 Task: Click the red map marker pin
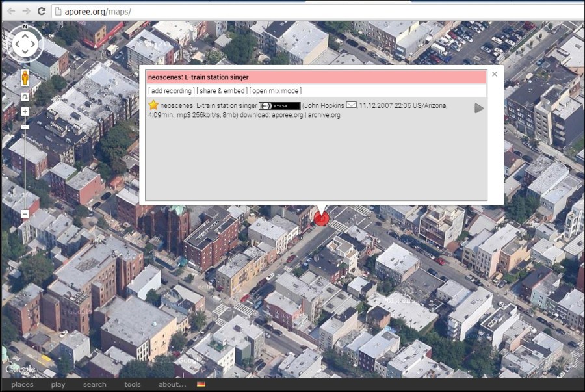click(x=321, y=218)
